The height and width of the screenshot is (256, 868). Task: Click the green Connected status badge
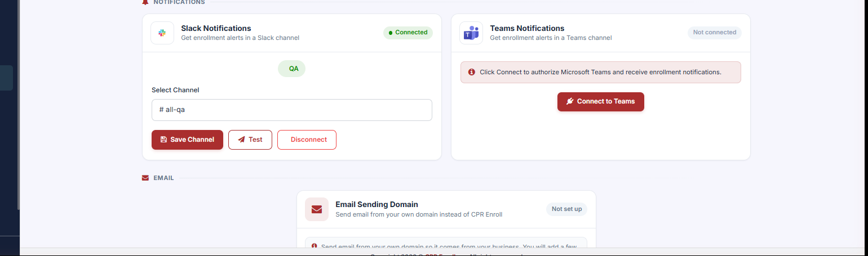[x=408, y=33]
